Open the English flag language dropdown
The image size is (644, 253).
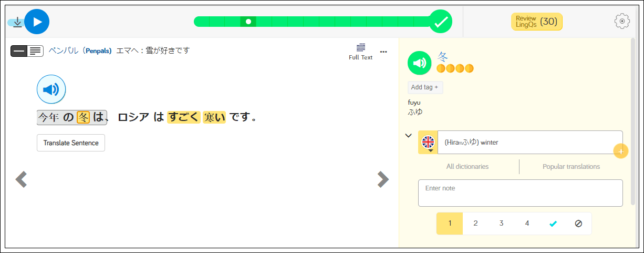[x=428, y=143]
